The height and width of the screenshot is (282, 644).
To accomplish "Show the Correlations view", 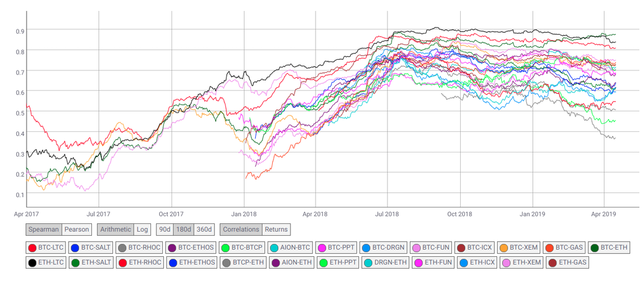I will (x=241, y=229).
